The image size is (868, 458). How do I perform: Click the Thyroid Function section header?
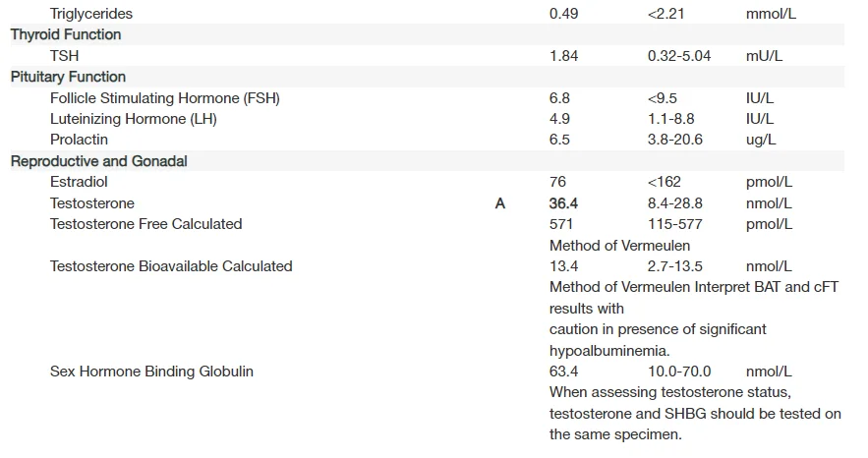66,34
